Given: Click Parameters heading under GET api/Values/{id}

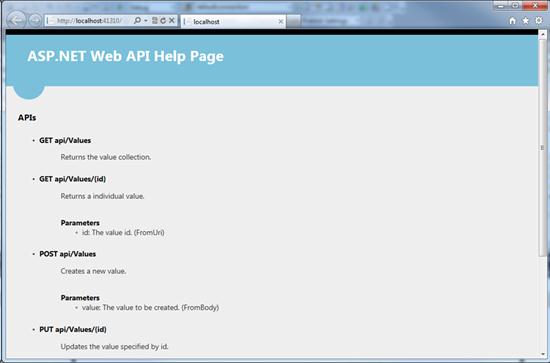Looking at the screenshot, I should click(x=80, y=223).
